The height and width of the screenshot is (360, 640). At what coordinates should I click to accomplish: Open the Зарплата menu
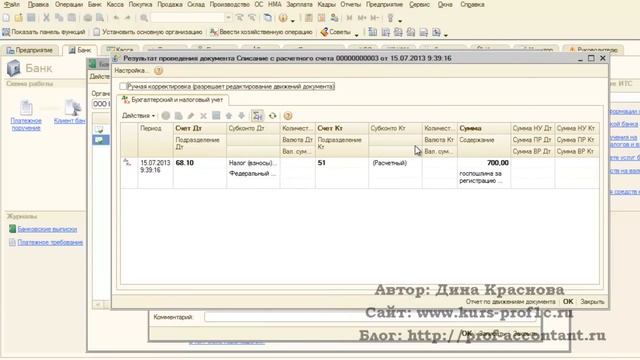[x=299, y=4]
